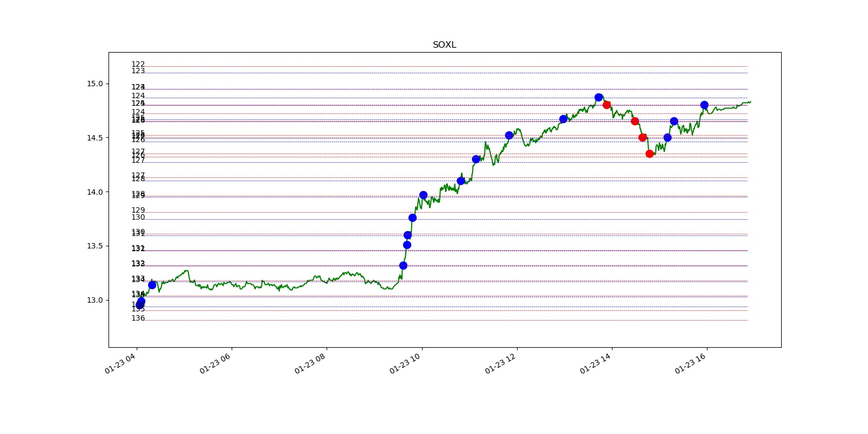
Task: Pick the blue marker at the day's peak
Action: 598,98
